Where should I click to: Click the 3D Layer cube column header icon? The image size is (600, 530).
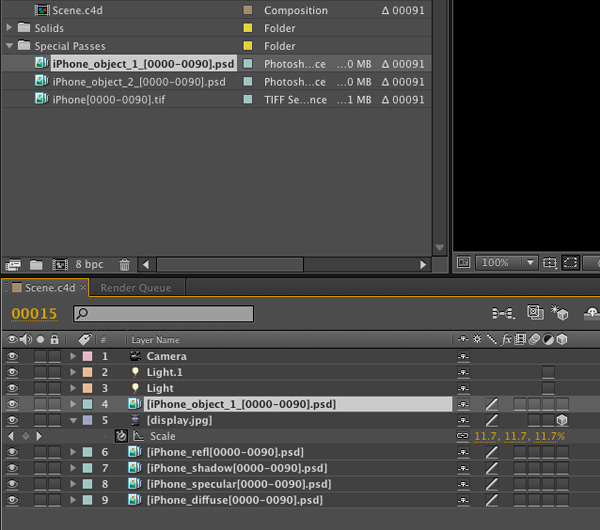(x=562, y=339)
